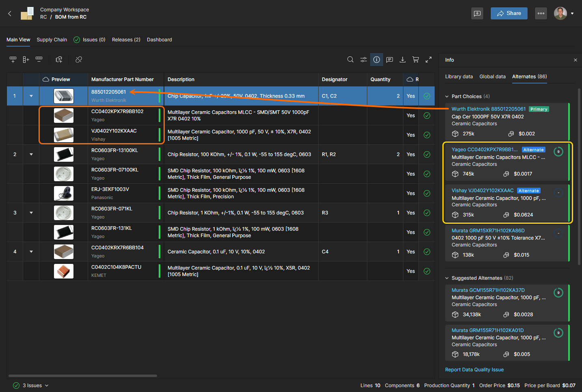Click the shopping cart icon

pyautogui.click(x=416, y=60)
